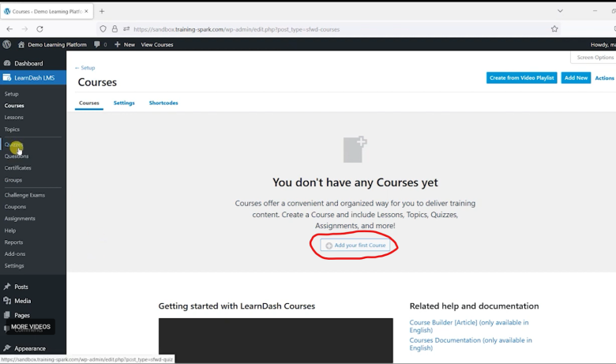
Task: Open the Actions dropdown
Action: click(604, 78)
